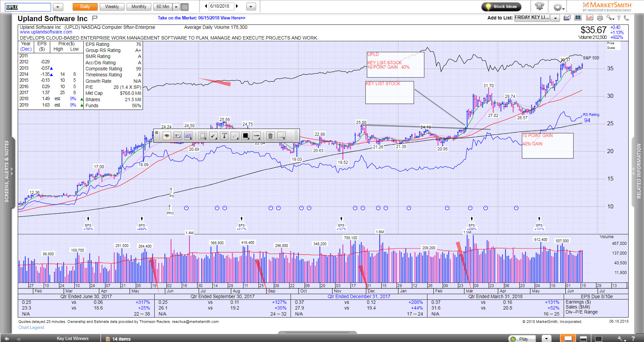The image size is (644, 342).
Task: Click the chart view icon next to list dropdown
Action: point(567,18)
